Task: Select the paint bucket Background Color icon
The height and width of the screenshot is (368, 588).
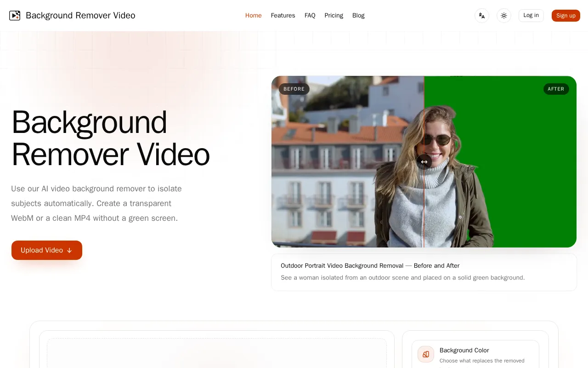Action: pos(426,354)
